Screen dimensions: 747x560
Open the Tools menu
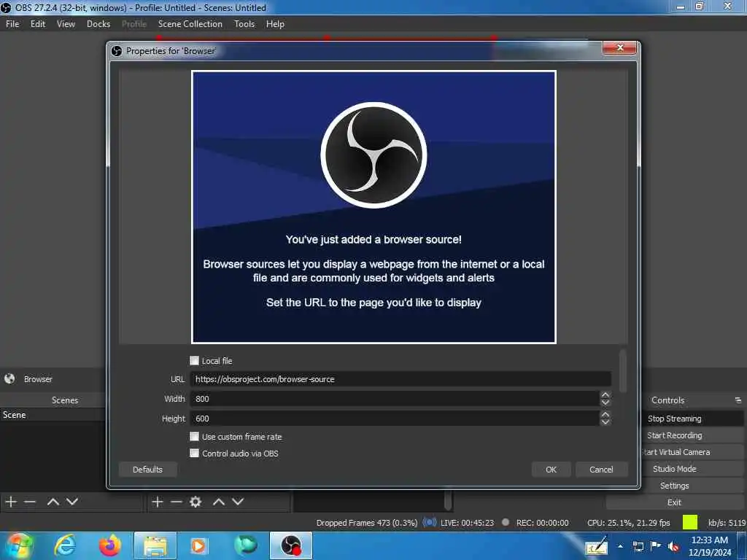coord(244,24)
